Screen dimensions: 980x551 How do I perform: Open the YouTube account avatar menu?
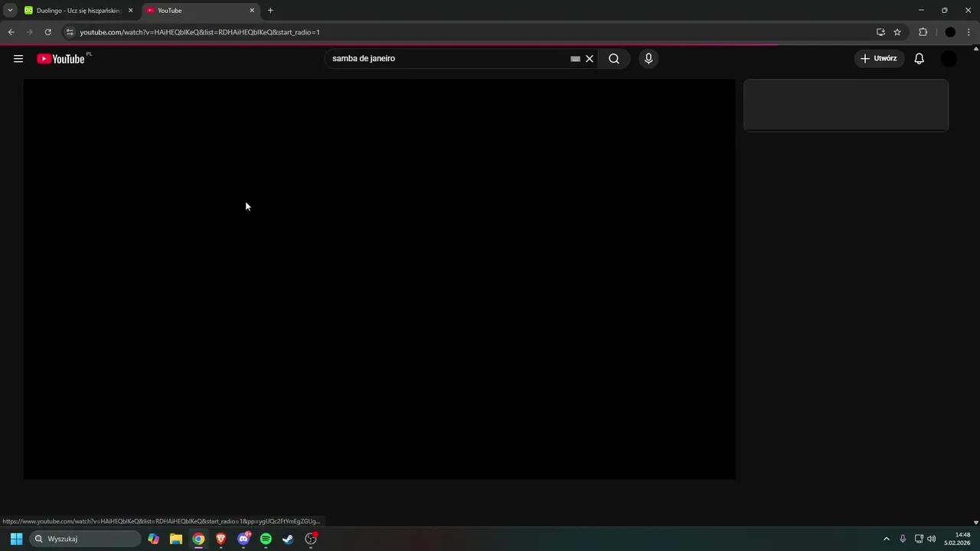click(949, 59)
